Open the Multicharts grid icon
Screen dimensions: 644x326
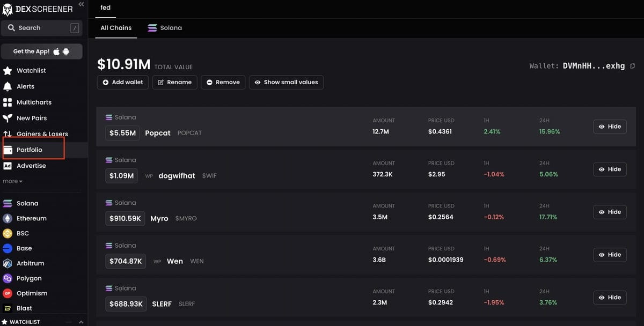(x=8, y=102)
